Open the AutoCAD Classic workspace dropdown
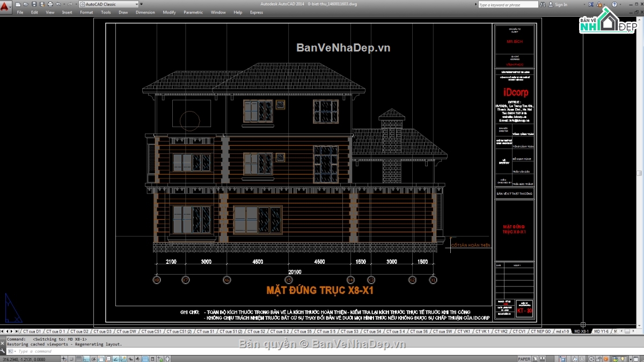The height and width of the screenshot is (362, 644). pos(109,4)
